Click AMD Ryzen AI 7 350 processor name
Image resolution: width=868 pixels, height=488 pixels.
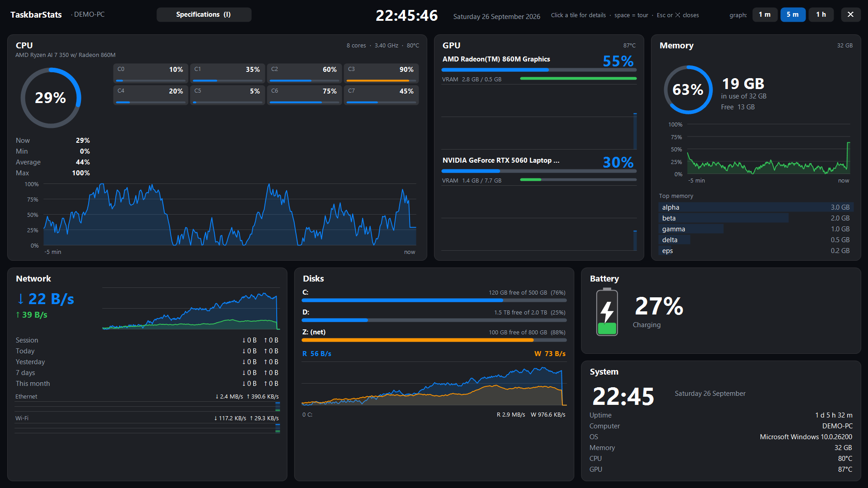pos(66,55)
